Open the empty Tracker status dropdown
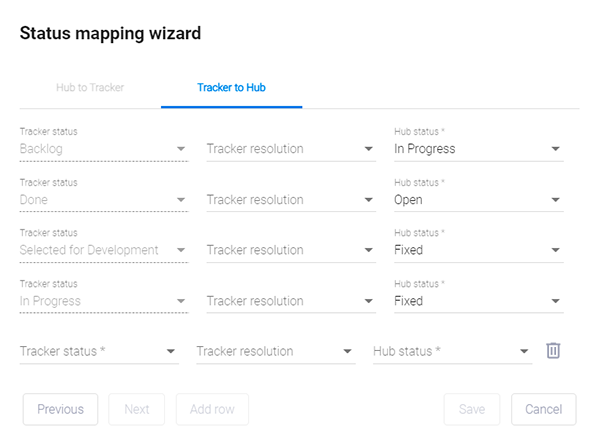600x438 pixels. click(99, 352)
